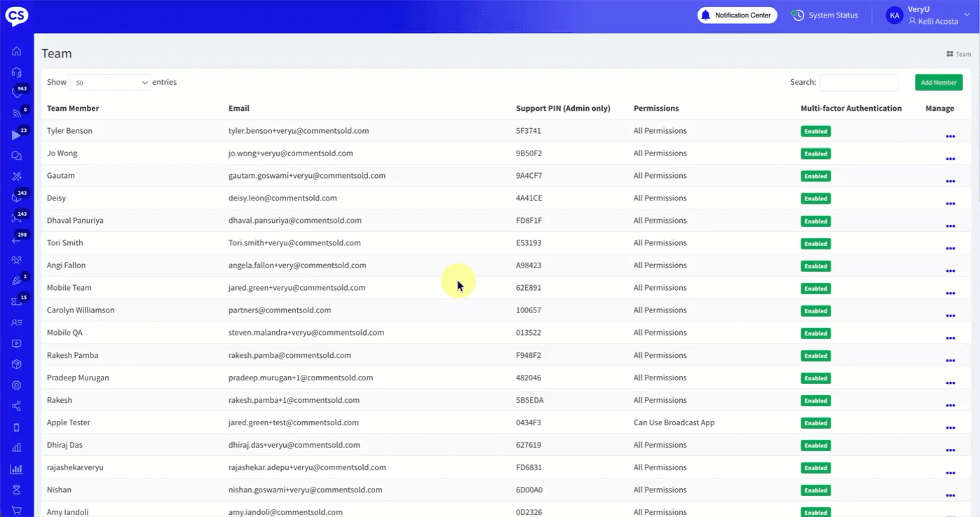This screenshot has width=980, height=517.
Task: Sort by Team Member column header
Action: point(73,109)
